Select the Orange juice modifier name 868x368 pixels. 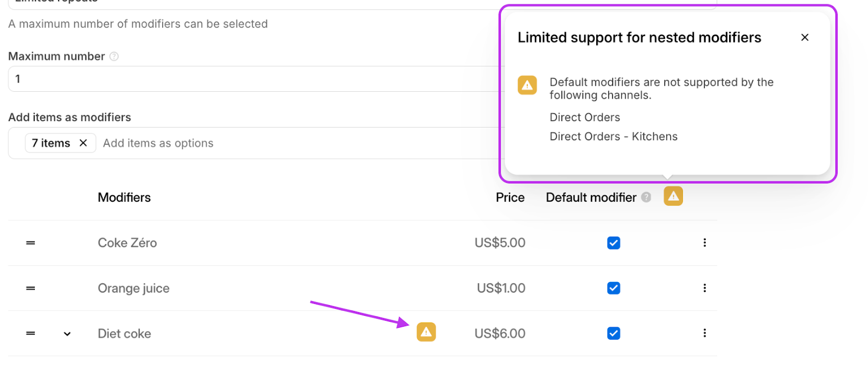click(133, 288)
